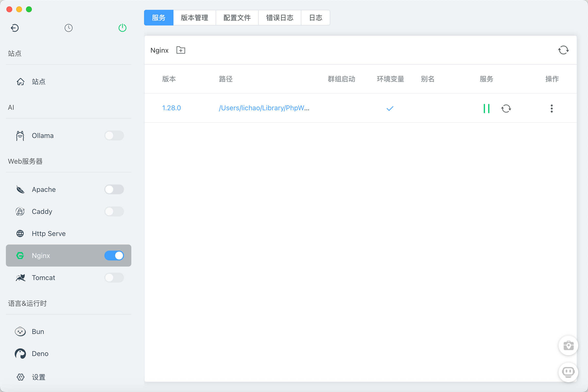
Task: Select Caddy in the sidebar
Action: (69, 211)
